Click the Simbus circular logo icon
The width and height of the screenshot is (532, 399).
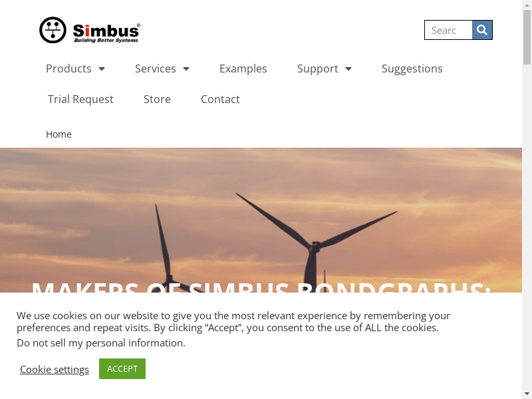53,30
